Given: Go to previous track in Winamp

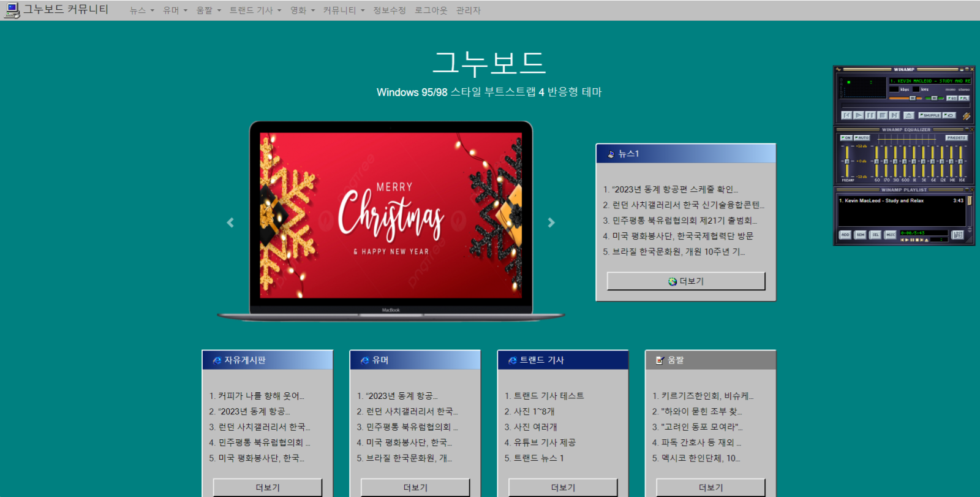Looking at the screenshot, I should 846,115.
